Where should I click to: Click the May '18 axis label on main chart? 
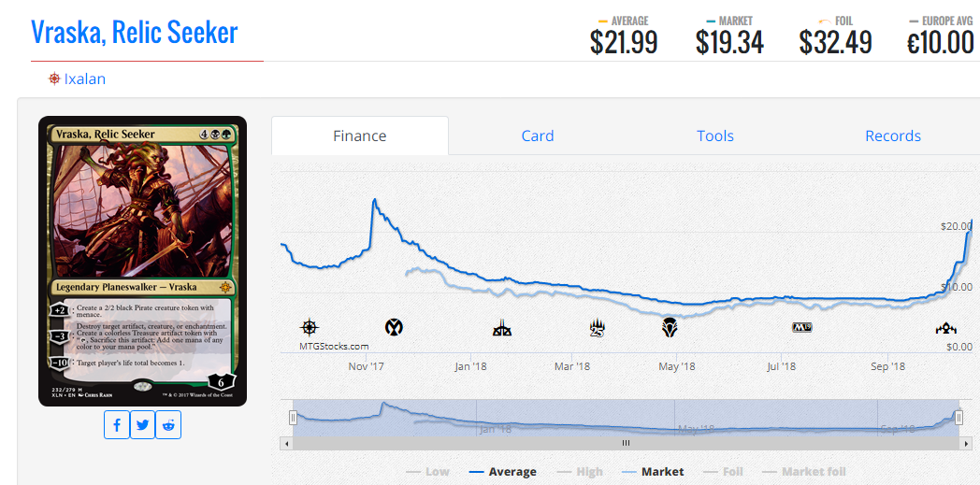click(678, 366)
